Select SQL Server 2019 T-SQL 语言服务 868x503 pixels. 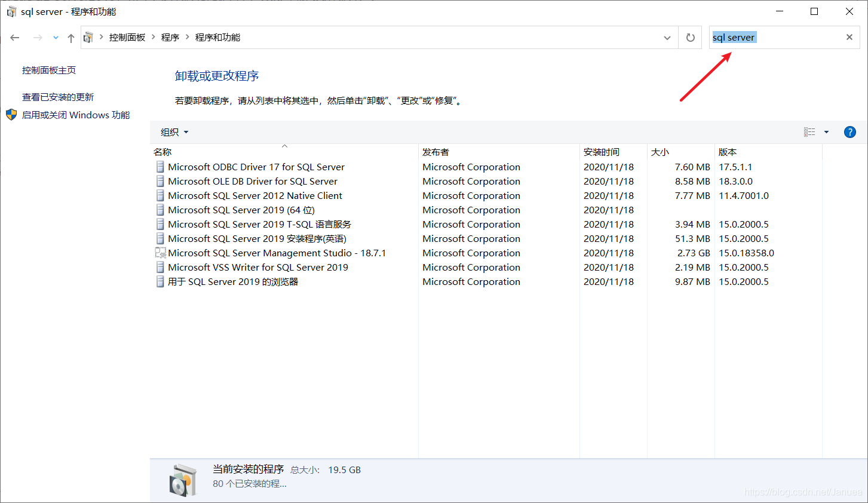260,225
